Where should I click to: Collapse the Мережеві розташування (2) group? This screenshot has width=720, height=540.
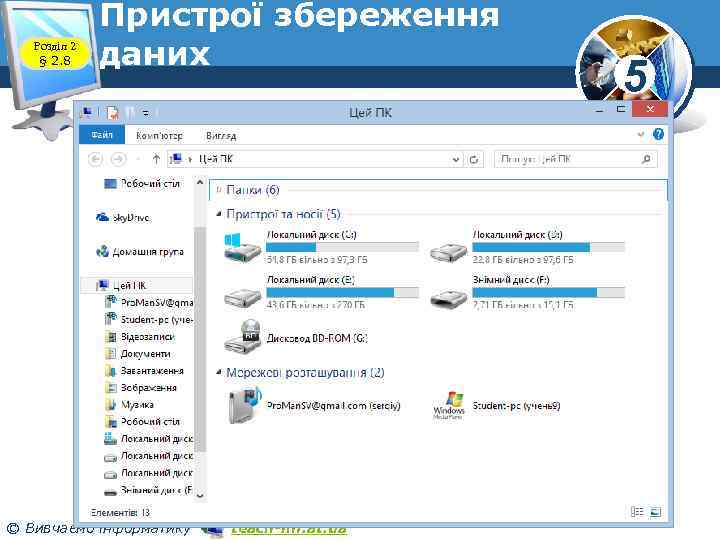(219, 372)
